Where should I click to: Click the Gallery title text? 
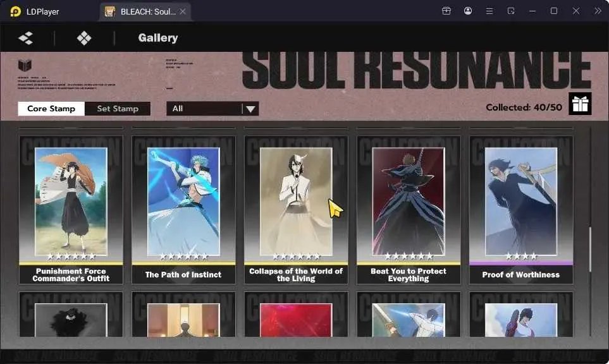click(x=157, y=38)
